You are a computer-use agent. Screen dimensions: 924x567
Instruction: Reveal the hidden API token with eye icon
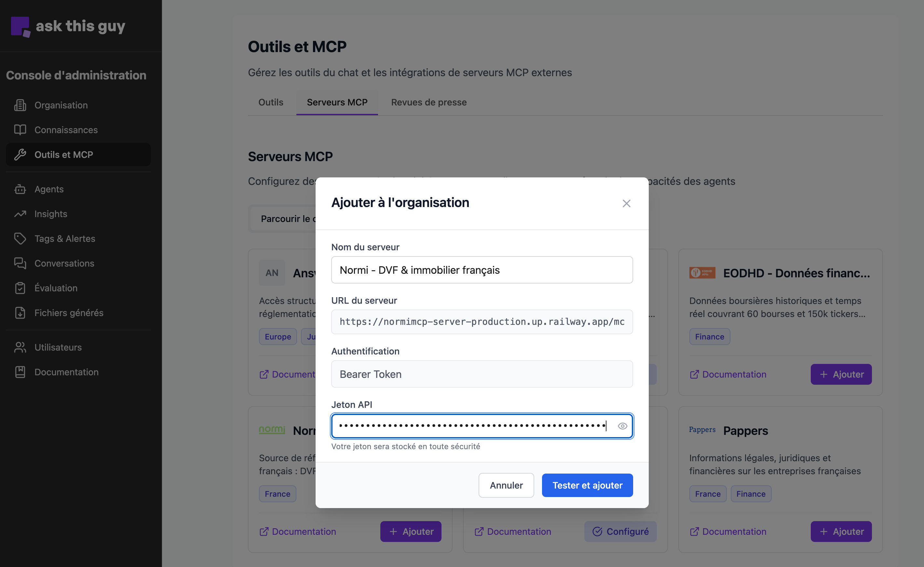tap(622, 426)
